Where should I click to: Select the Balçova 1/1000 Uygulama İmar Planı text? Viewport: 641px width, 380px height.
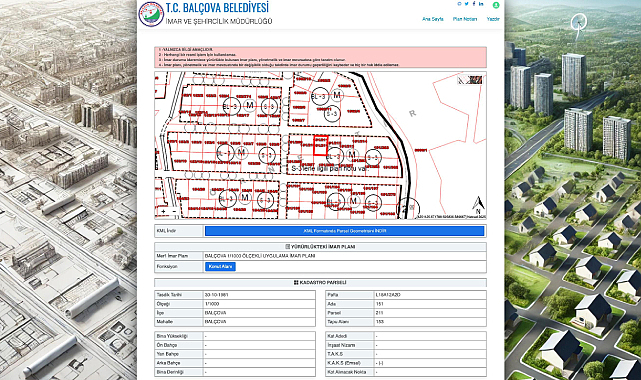pyautogui.click(x=260, y=256)
